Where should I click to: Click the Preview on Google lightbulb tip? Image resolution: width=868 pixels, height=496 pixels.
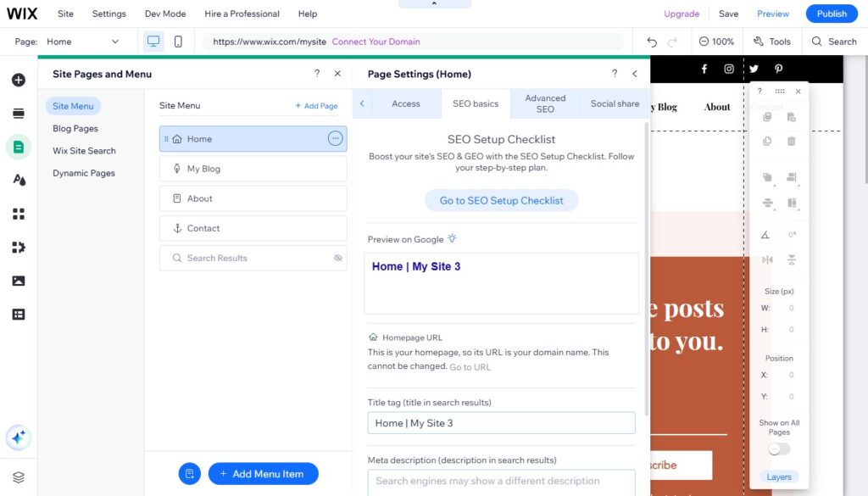coord(453,238)
